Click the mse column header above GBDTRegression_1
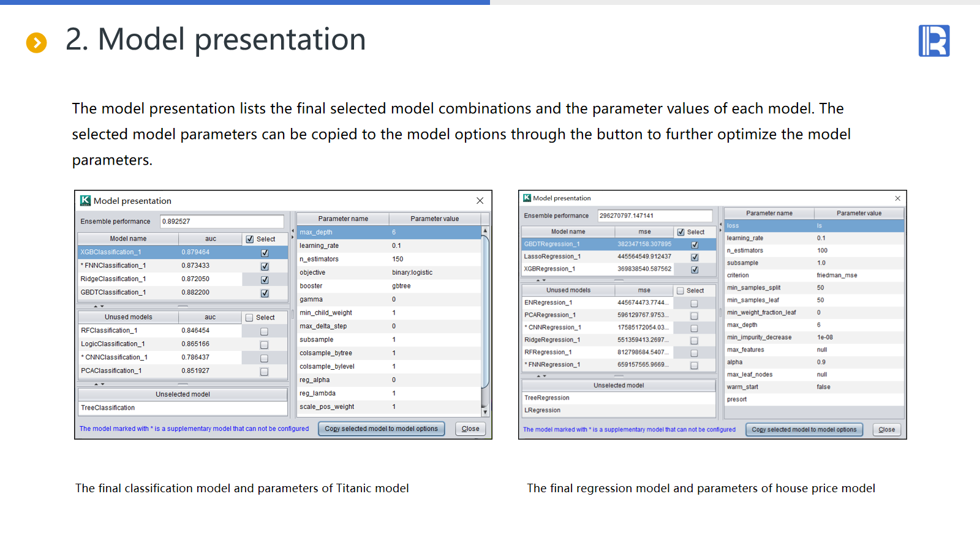The height and width of the screenshot is (551, 980). click(x=644, y=232)
